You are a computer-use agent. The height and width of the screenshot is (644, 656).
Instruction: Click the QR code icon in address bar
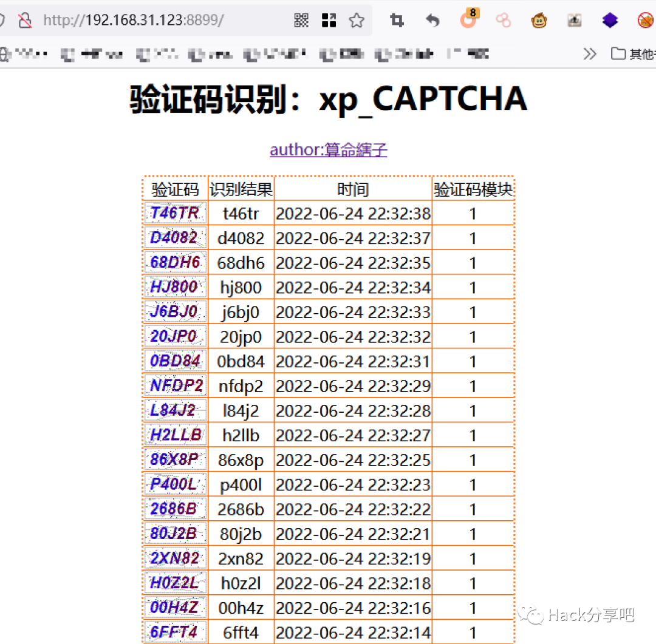301,20
